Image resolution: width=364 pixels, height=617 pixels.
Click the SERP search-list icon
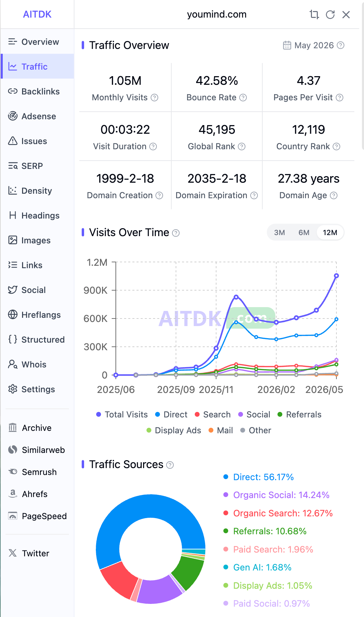click(x=13, y=166)
